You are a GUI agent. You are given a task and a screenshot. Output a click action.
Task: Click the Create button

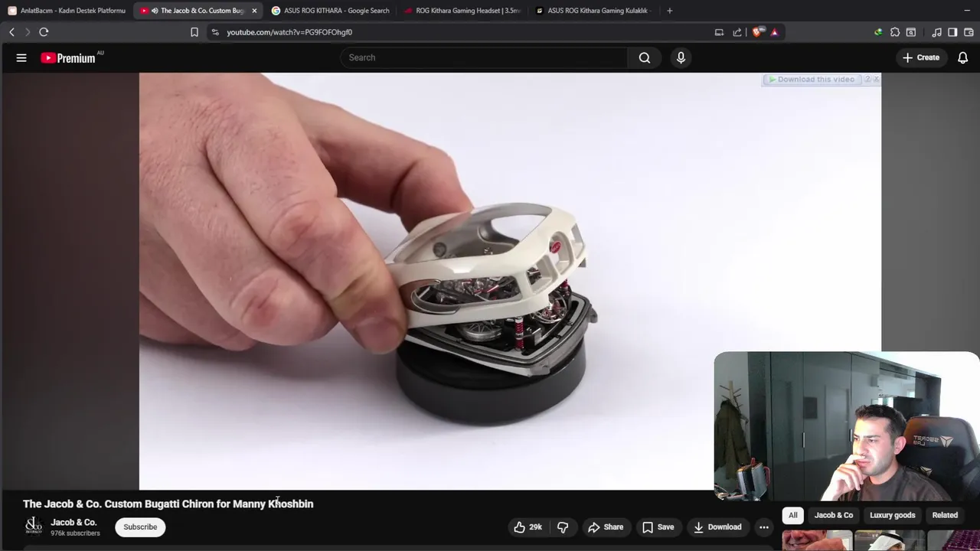pos(920,57)
